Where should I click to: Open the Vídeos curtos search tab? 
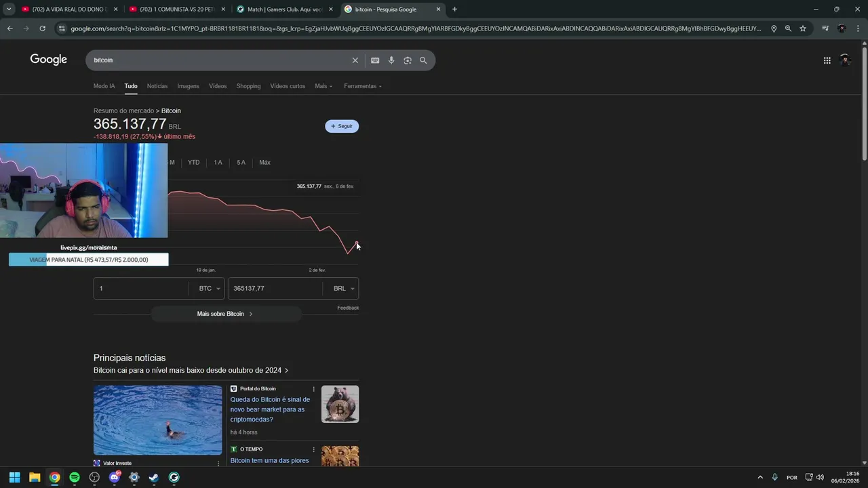coord(288,86)
